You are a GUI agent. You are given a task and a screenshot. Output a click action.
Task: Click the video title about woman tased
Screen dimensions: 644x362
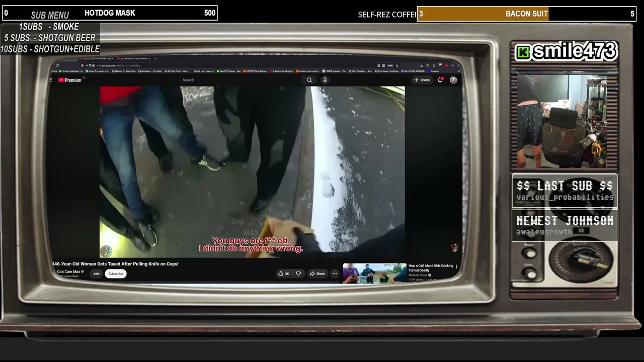(x=115, y=264)
